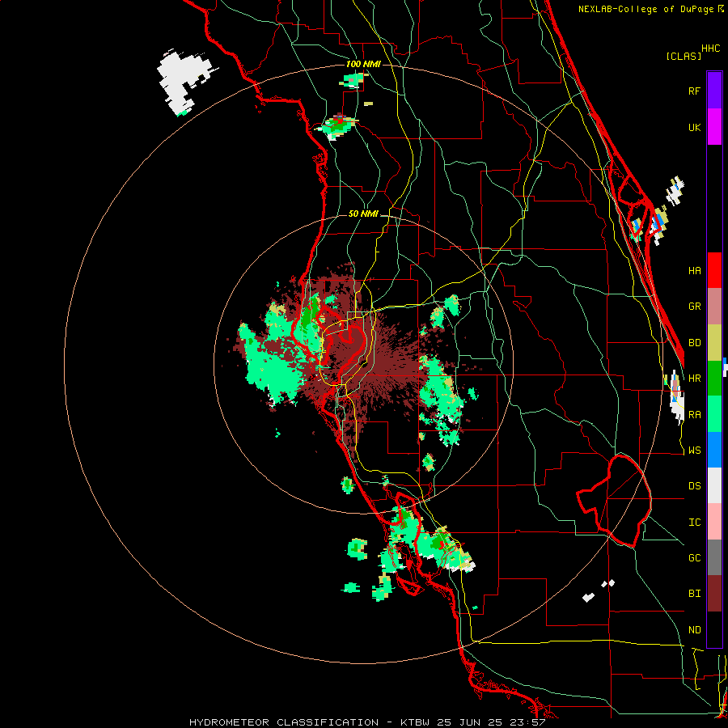
Task: Click the RA legend label
Action: pyautogui.click(x=694, y=415)
